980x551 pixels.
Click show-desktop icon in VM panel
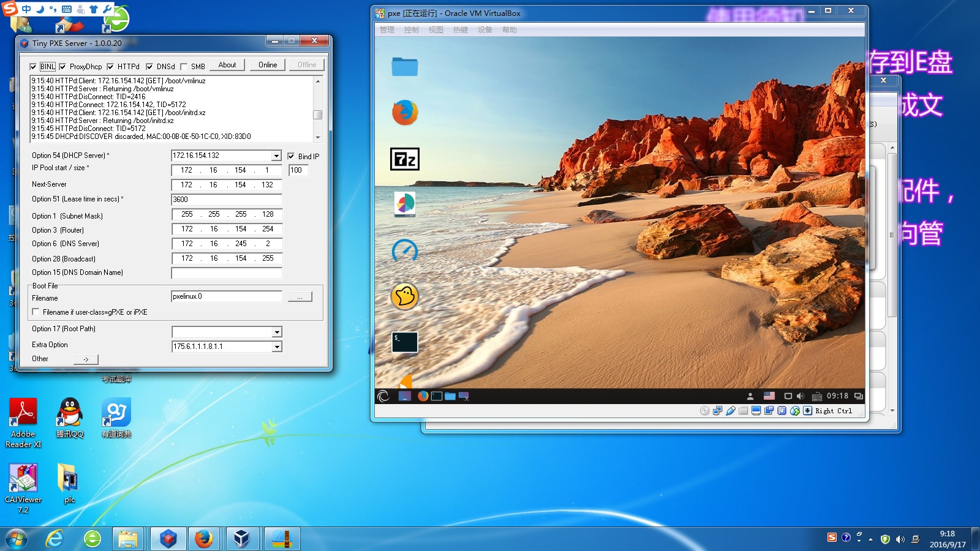point(405,396)
